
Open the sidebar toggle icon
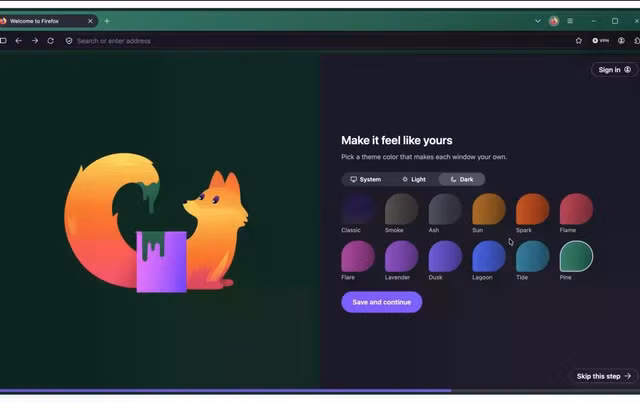pyautogui.click(x=3, y=41)
